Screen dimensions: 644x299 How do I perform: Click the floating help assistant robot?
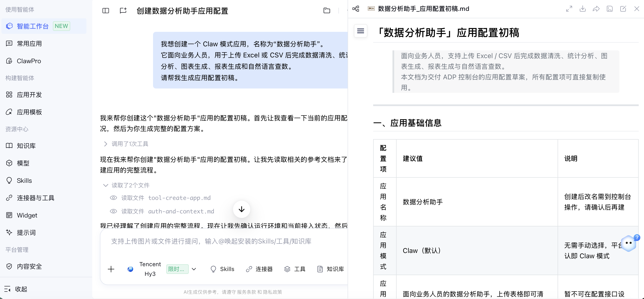629,243
